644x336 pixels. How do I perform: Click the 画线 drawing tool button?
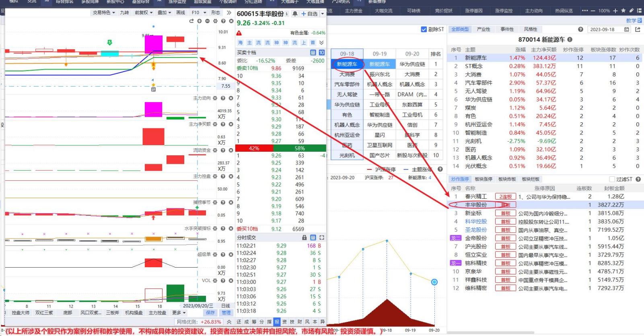click(x=181, y=12)
